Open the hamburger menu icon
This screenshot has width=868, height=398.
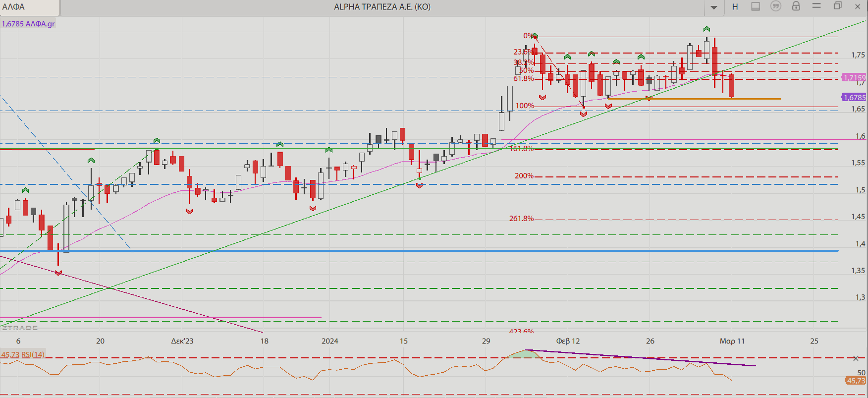tap(817, 6)
